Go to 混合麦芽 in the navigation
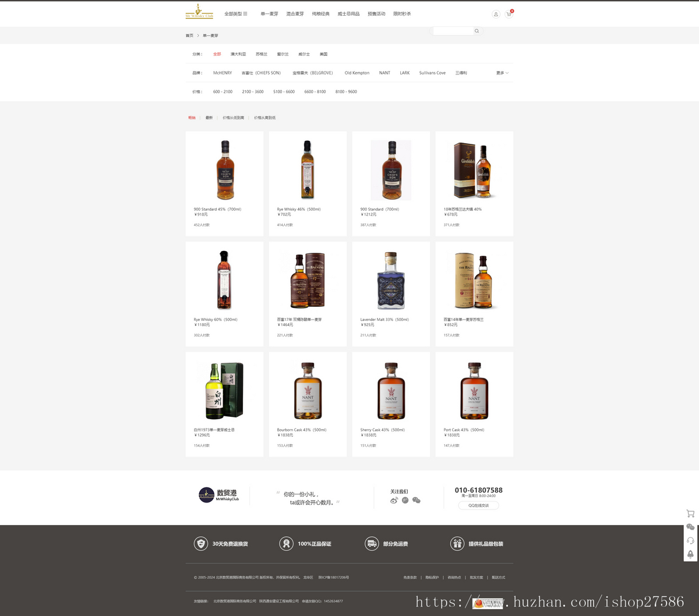Image resolution: width=699 pixels, height=616 pixels. point(295,14)
